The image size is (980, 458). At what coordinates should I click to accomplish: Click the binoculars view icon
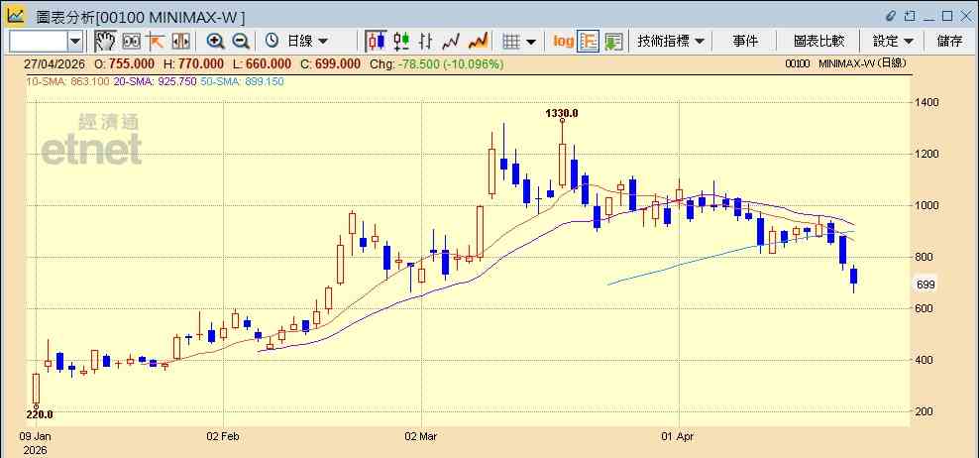131,42
